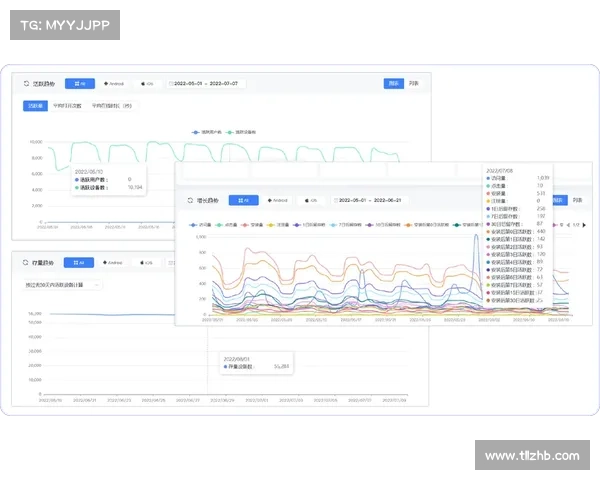Viewport: 600px width, 480px height.
Task: Open date range picker 2022-05-01 to 2022-07-07
Action: coord(210,85)
